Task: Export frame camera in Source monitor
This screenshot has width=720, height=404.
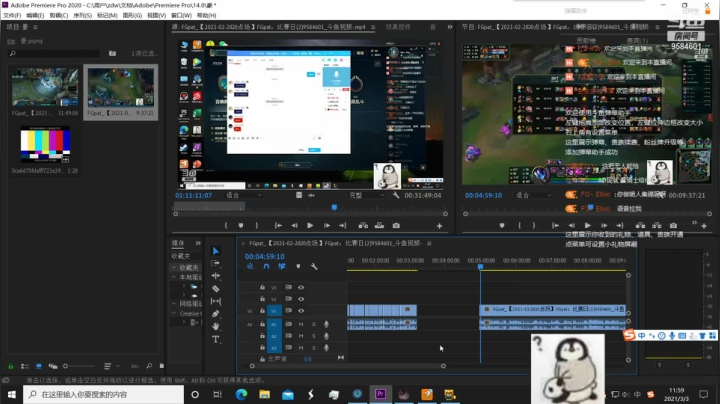Action: coord(396,225)
